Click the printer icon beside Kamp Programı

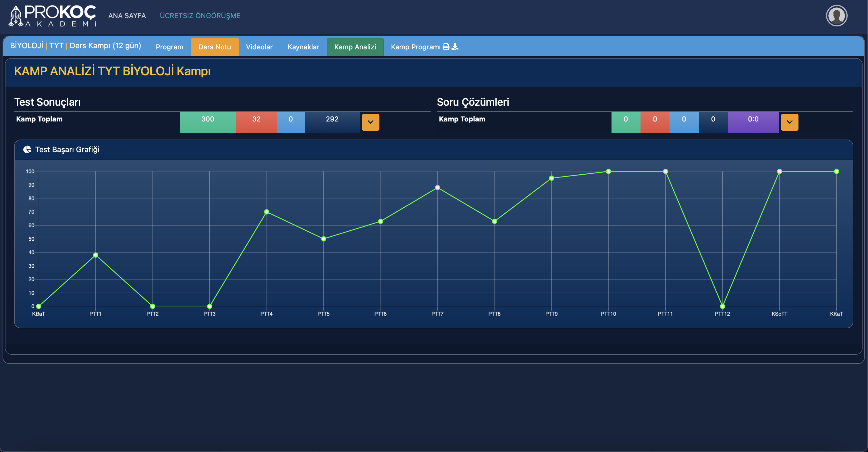(446, 47)
